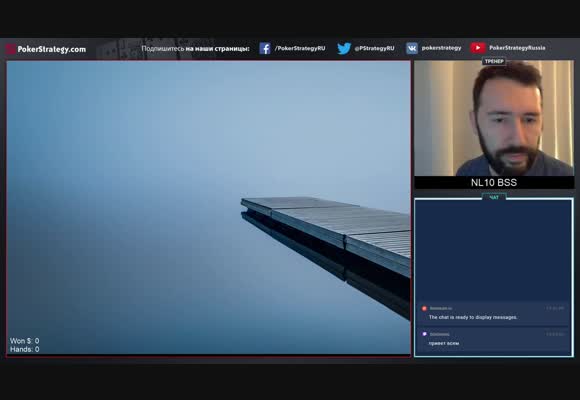The image size is (580, 400).
Task: Open the @PStrategyRU Twitter handle
Action: 374,48
